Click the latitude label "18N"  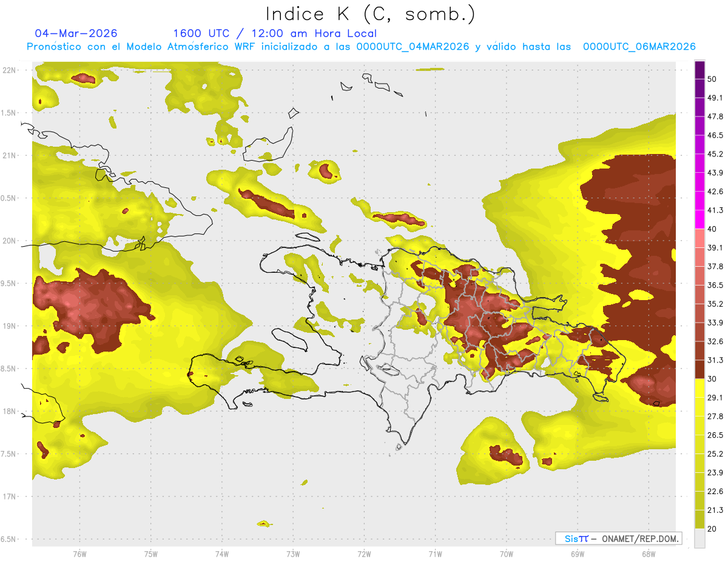9,411
